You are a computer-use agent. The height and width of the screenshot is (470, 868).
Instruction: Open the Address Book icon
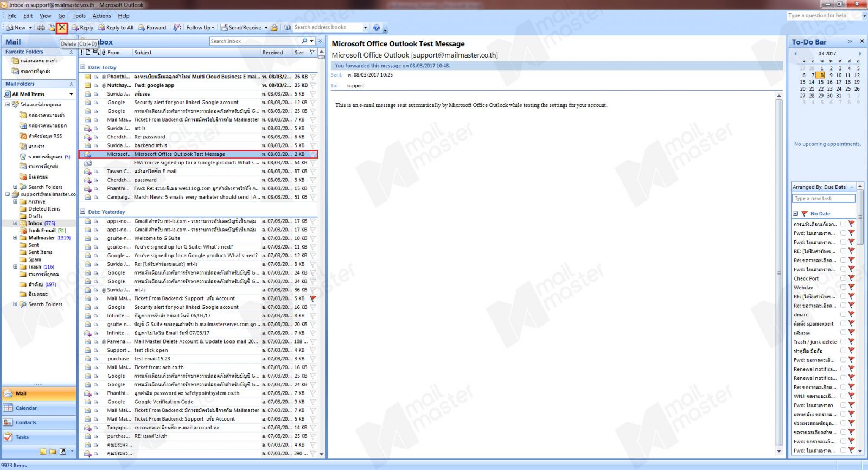point(287,28)
